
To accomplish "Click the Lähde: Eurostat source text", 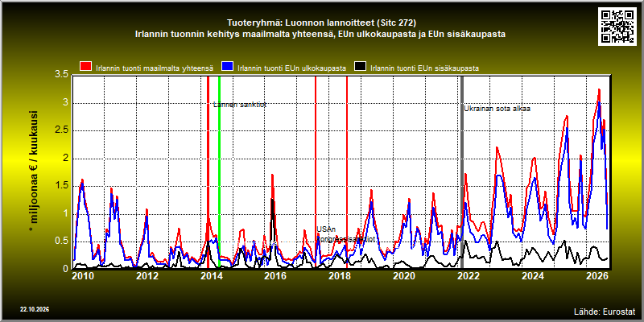I will 605,311.
